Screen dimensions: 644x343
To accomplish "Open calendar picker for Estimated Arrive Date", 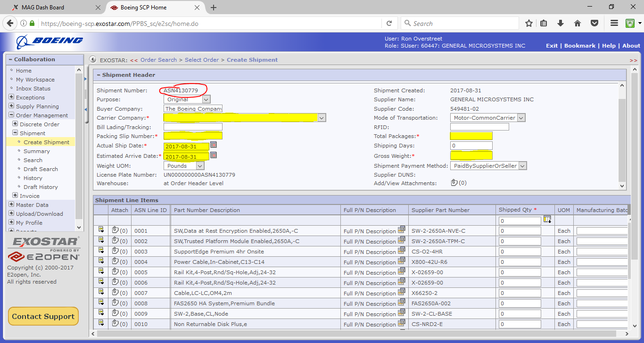I will 214,155.
